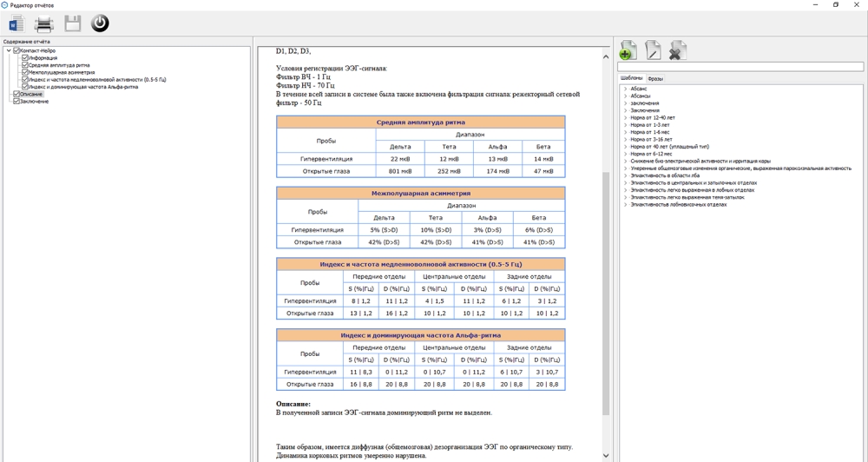The width and height of the screenshot is (868, 462).
Task: Click the Редактор отчётов title bar app icon
Action: (x=5, y=5)
